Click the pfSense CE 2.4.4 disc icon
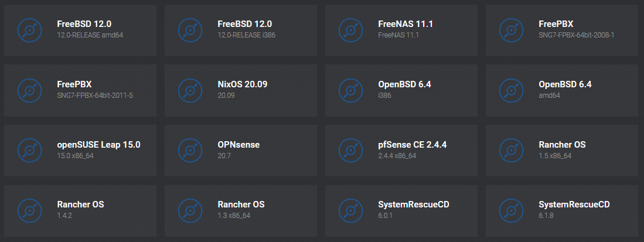 (351, 151)
